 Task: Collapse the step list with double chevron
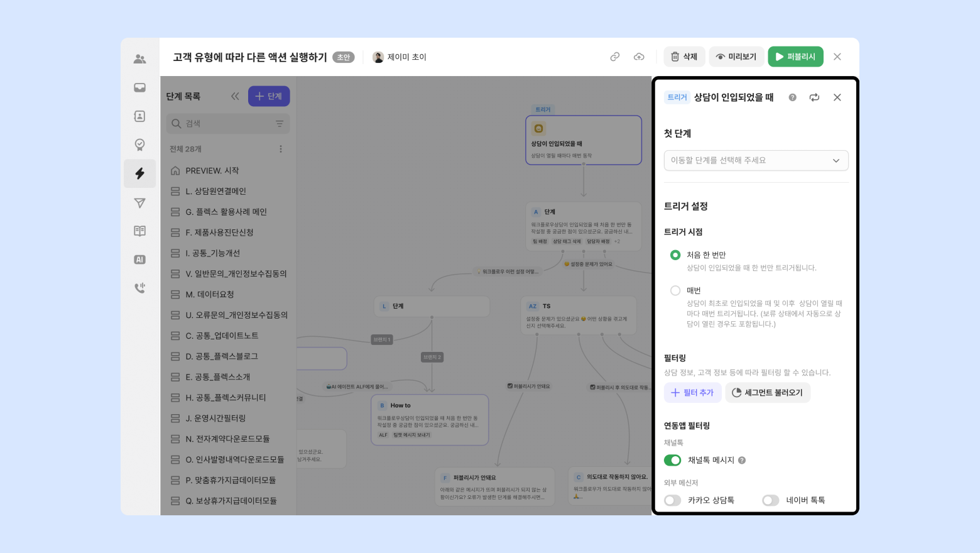tap(235, 96)
